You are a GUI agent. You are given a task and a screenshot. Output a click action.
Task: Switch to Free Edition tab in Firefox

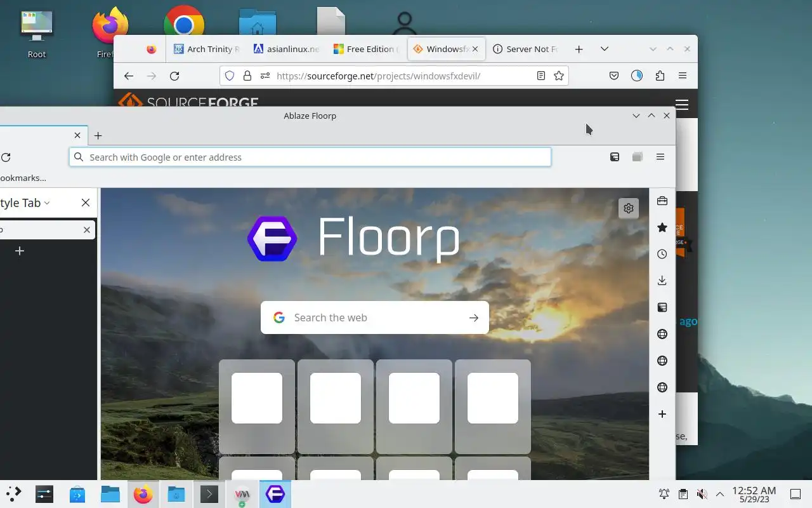pyautogui.click(x=366, y=49)
